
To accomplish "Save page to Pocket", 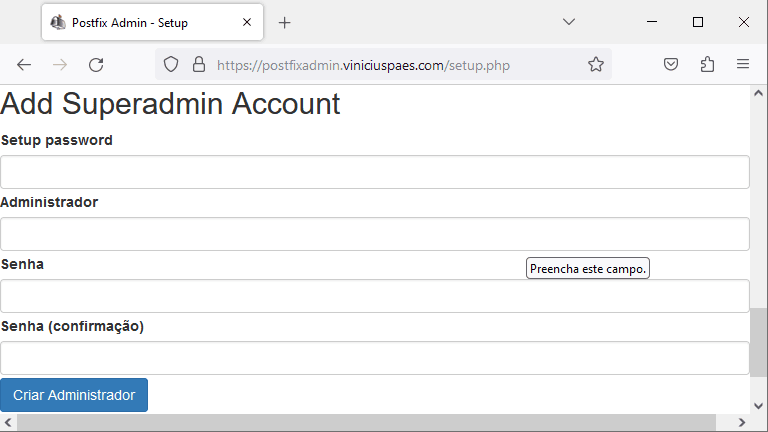I will [671, 64].
